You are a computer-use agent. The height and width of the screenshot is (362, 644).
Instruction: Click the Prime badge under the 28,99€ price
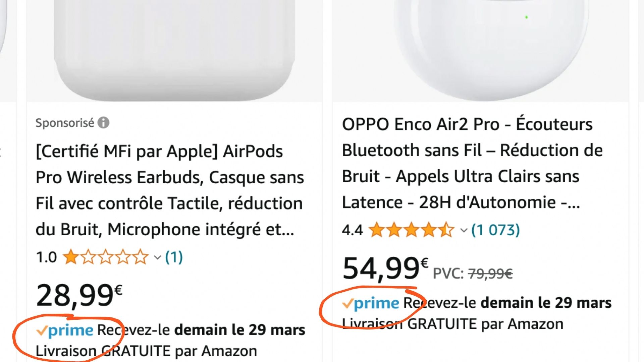click(x=65, y=330)
